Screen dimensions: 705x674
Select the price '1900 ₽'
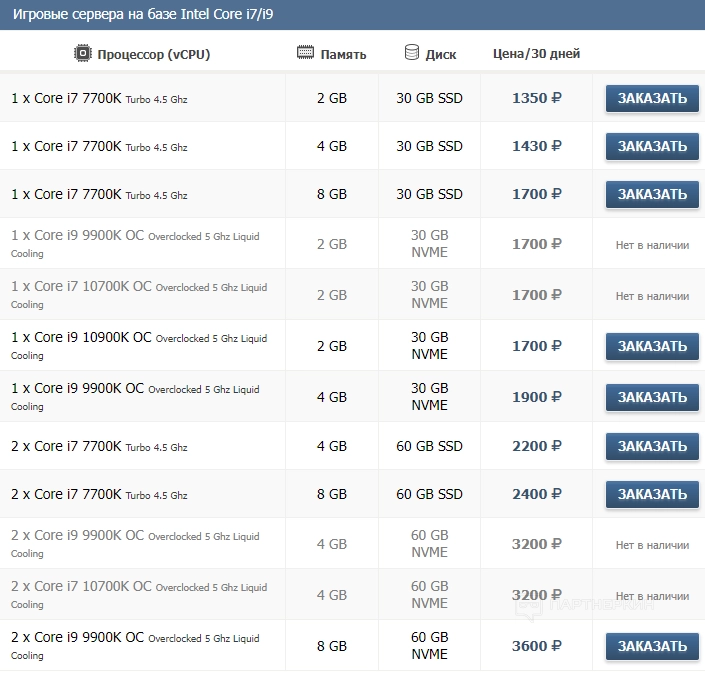click(x=537, y=397)
